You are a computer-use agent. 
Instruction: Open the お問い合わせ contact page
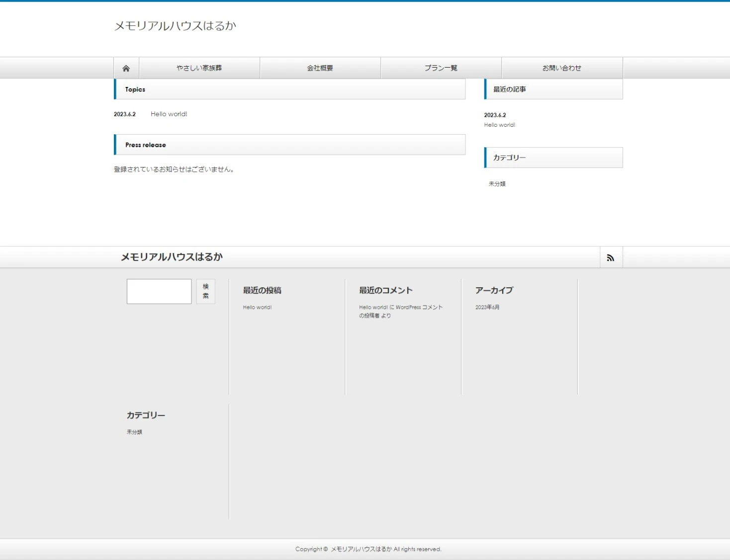coord(561,68)
